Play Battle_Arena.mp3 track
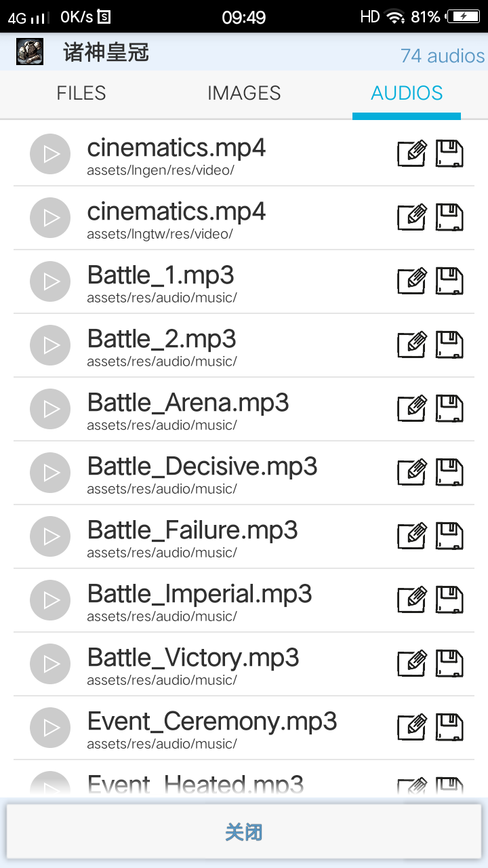Image resolution: width=488 pixels, height=868 pixels. (x=50, y=409)
